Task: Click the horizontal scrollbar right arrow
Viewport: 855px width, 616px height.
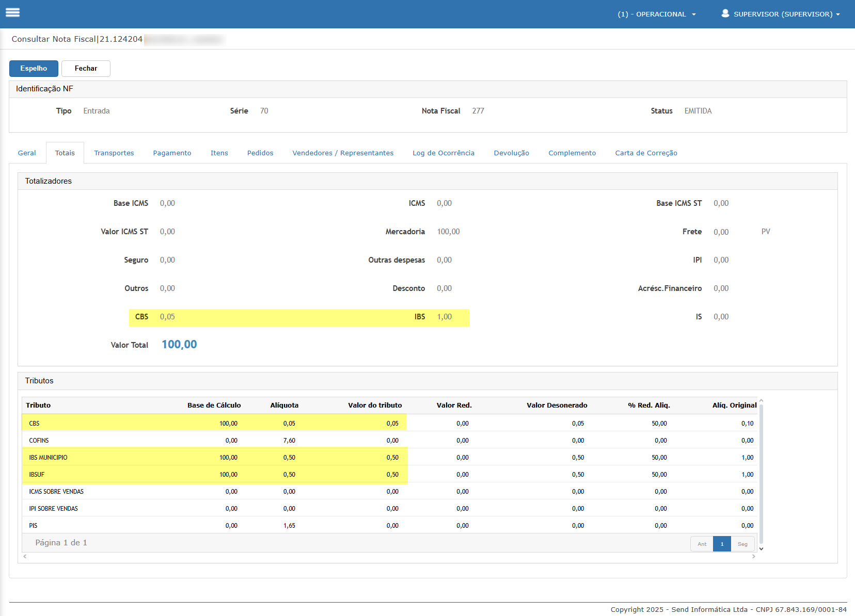Action: (x=754, y=556)
